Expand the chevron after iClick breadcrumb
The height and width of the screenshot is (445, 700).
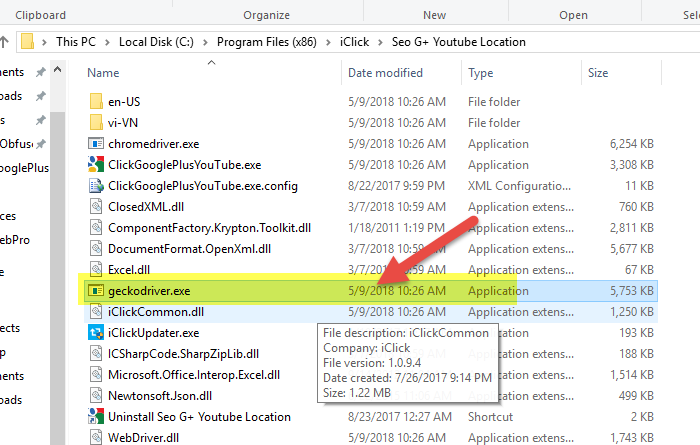380,42
